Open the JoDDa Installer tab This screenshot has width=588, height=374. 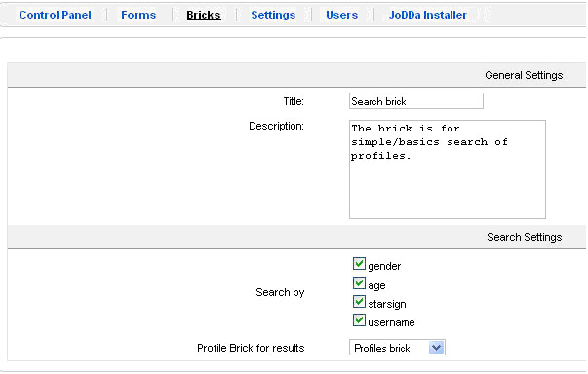click(x=428, y=15)
